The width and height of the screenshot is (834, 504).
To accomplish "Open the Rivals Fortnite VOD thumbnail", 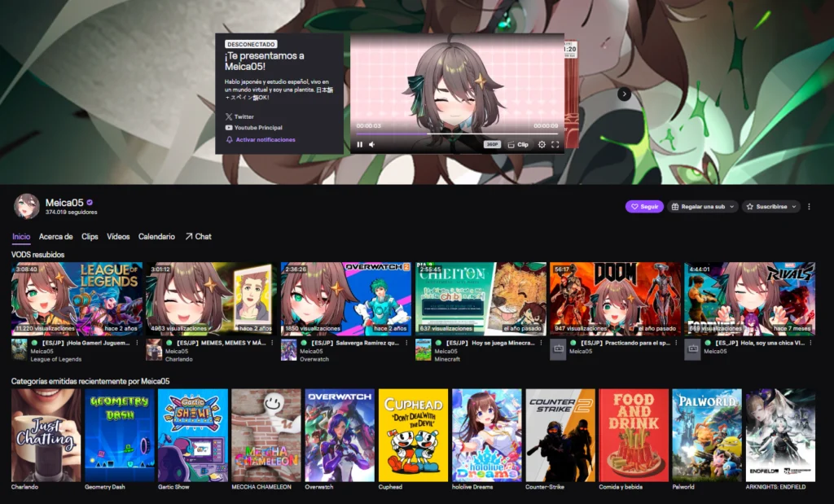I will (x=750, y=298).
